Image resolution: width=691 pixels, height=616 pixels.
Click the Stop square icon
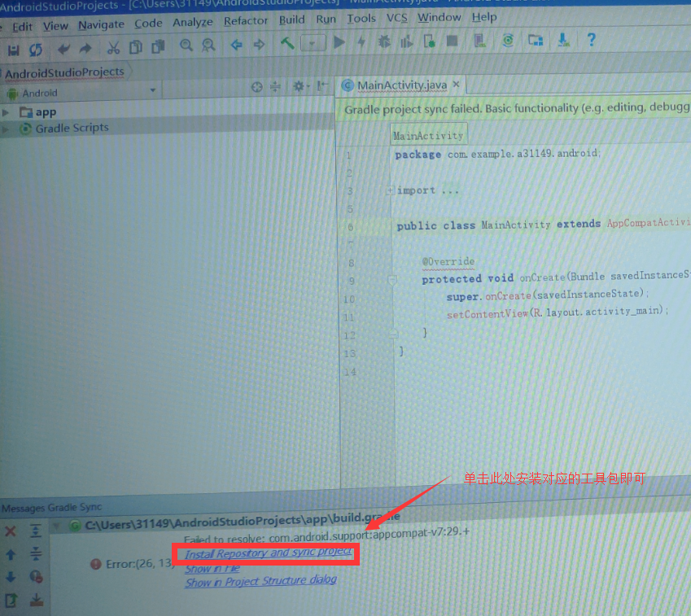coord(452,41)
